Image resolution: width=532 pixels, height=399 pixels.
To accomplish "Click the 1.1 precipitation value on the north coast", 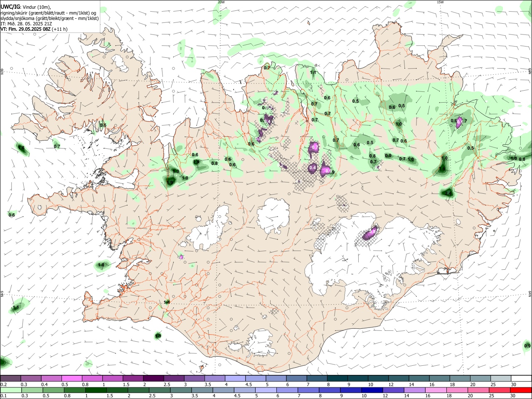I will pyautogui.click(x=313, y=72).
